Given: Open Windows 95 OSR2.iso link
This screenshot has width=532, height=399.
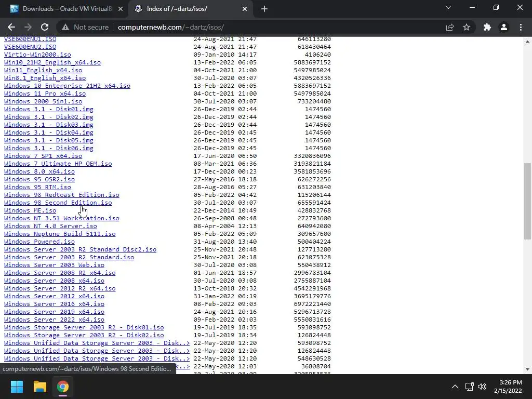Looking at the screenshot, I should [x=39, y=179].
